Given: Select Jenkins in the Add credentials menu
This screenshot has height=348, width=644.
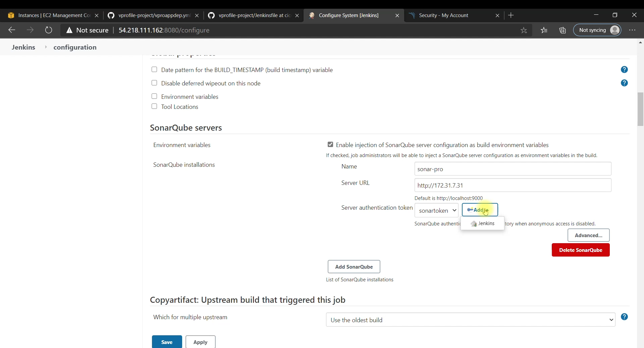Looking at the screenshot, I should [x=482, y=223].
